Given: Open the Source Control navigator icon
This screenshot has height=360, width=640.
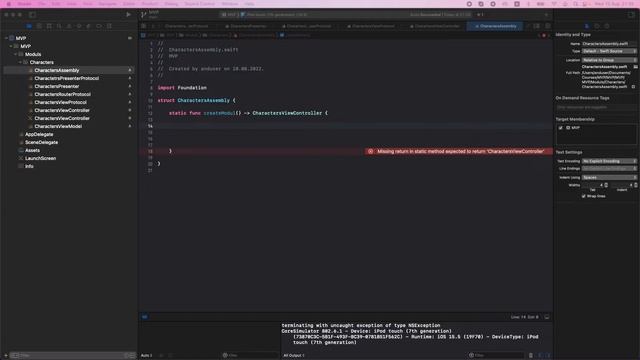Looking at the screenshot, I should point(39,26).
